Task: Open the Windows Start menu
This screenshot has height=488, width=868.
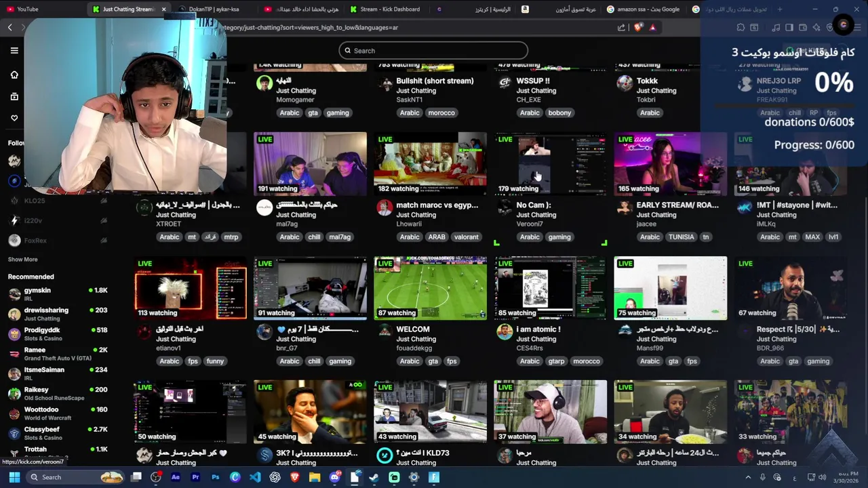Action: pyautogui.click(x=14, y=477)
